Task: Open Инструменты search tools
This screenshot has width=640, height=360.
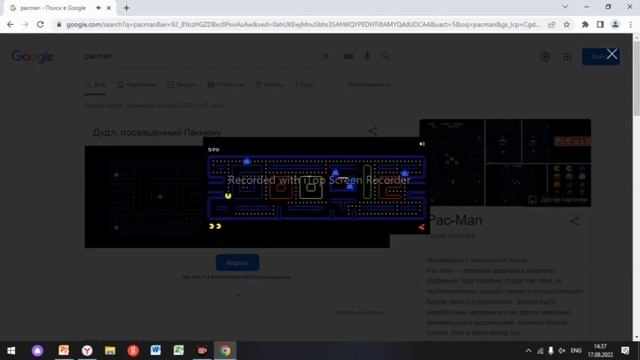Action: click(369, 84)
